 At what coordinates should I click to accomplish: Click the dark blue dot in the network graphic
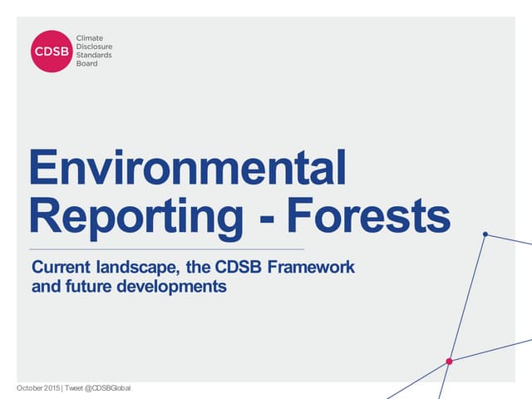(485, 234)
